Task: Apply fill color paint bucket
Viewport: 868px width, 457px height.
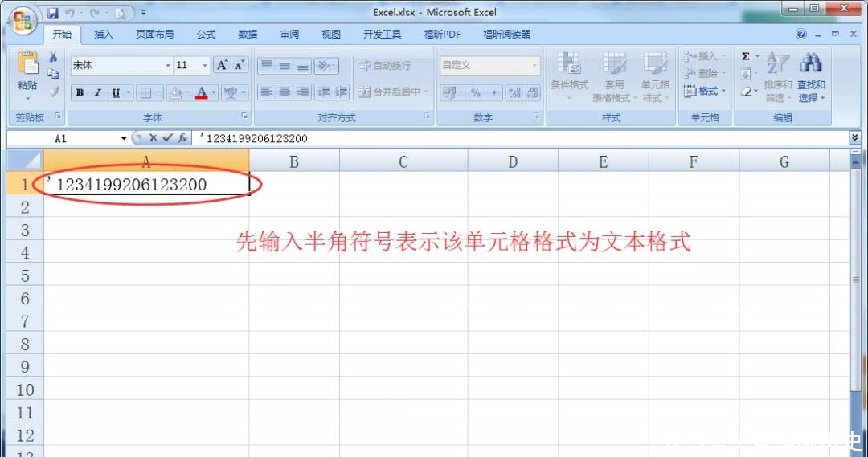Action: click(x=175, y=92)
